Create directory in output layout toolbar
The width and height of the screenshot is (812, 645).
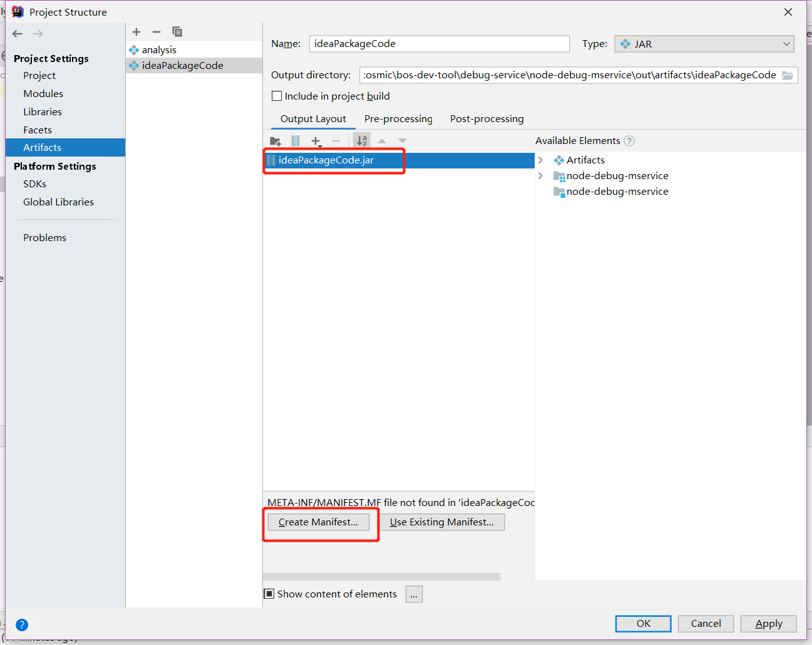(275, 141)
